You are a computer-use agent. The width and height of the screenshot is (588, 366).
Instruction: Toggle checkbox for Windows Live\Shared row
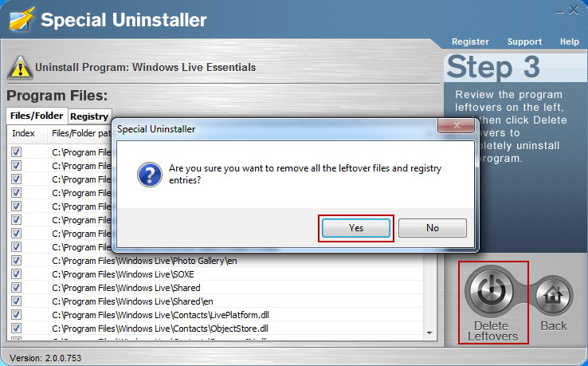pyautogui.click(x=16, y=288)
